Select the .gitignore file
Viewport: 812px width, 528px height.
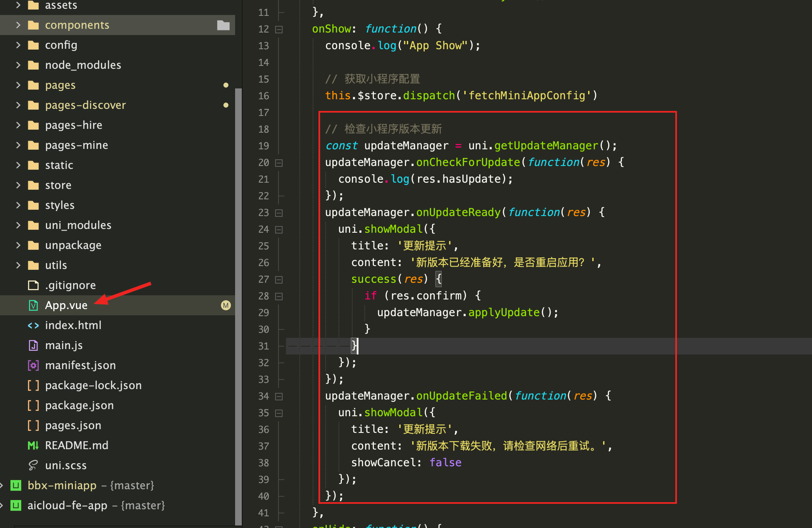tap(70, 285)
